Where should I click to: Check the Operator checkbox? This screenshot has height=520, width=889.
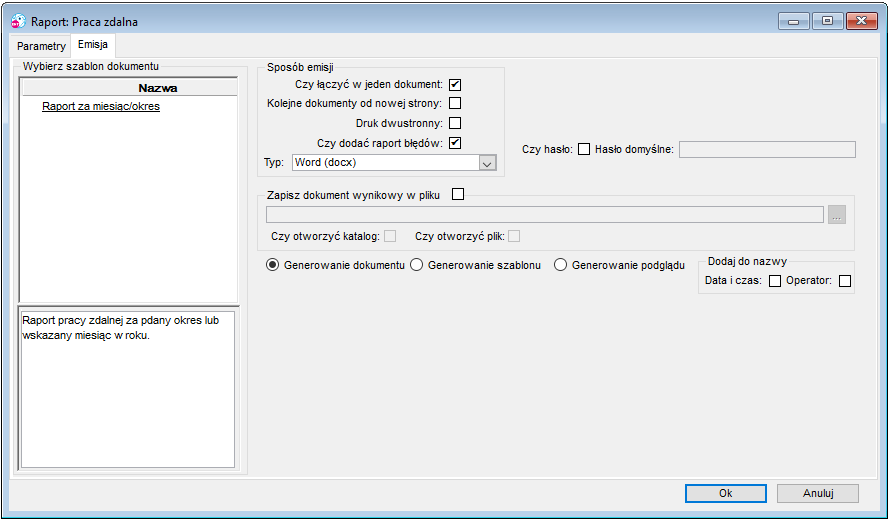845,281
